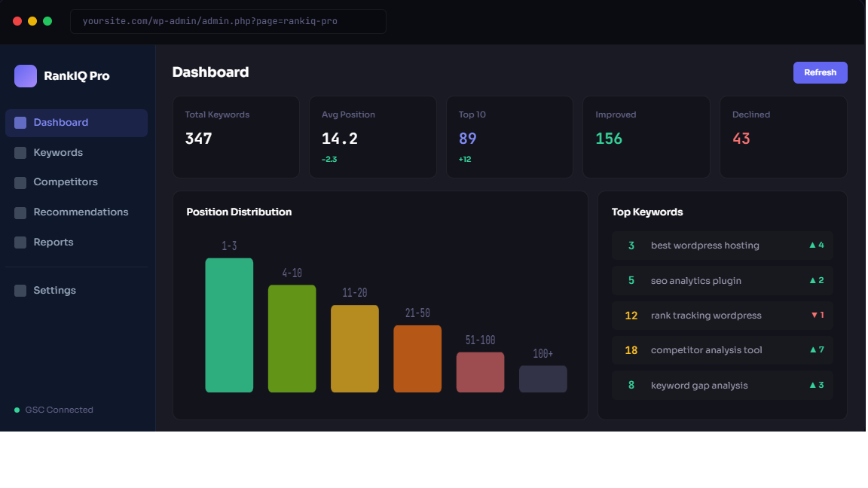Image resolution: width=868 pixels, height=488 pixels.
Task: Click the Total Keywords stat card
Action: pos(236,136)
